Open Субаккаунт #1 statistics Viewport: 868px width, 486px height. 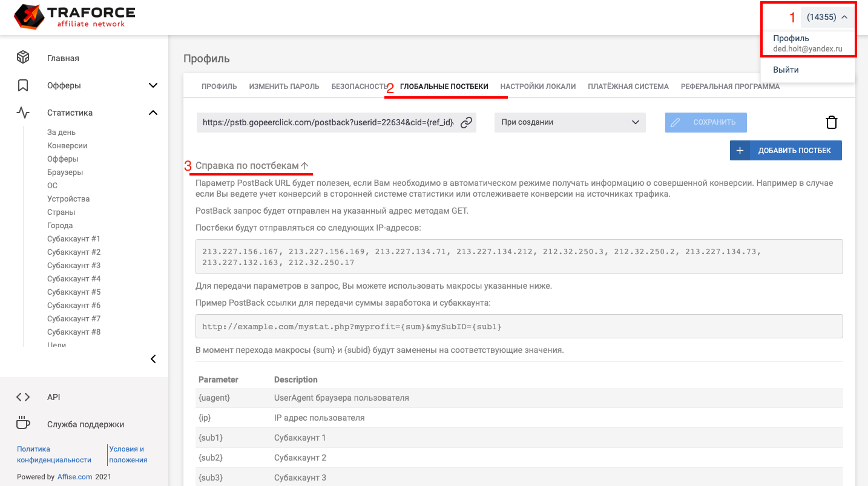pyautogui.click(x=74, y=239)
